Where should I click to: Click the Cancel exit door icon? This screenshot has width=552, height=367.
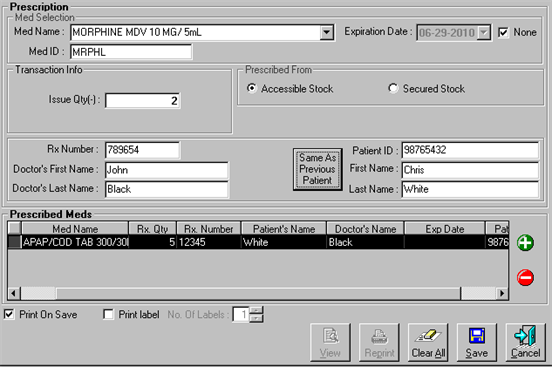coord(525,336)
